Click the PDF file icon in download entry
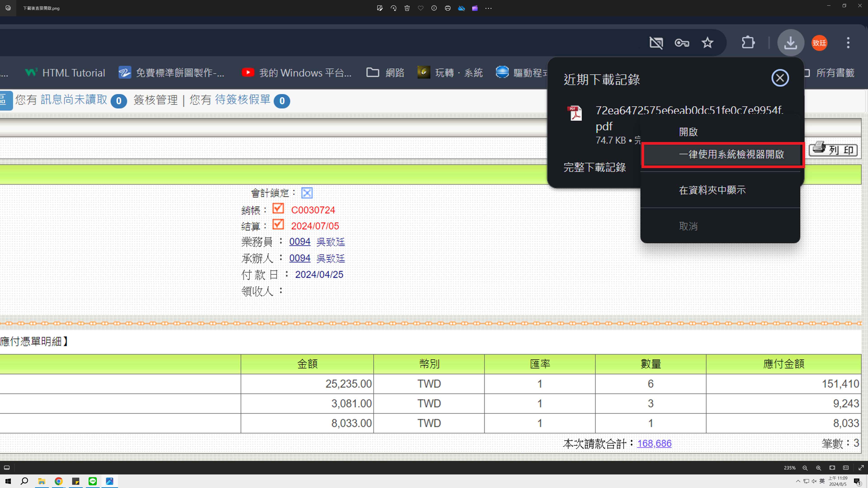Viewport: 868px width, 488px height. [575, 113]
